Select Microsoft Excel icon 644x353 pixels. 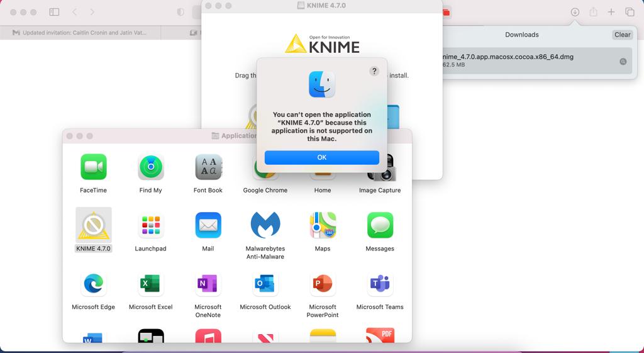(151, 284)
